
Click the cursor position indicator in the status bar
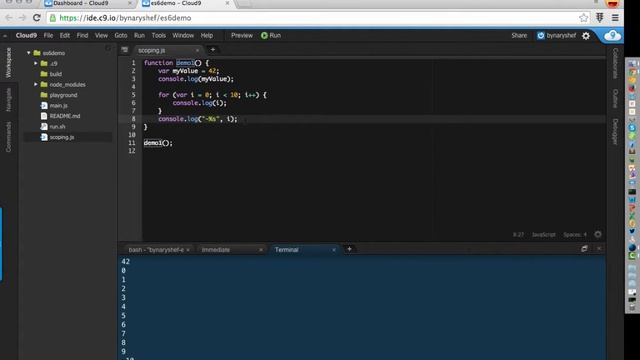point(518,235)
